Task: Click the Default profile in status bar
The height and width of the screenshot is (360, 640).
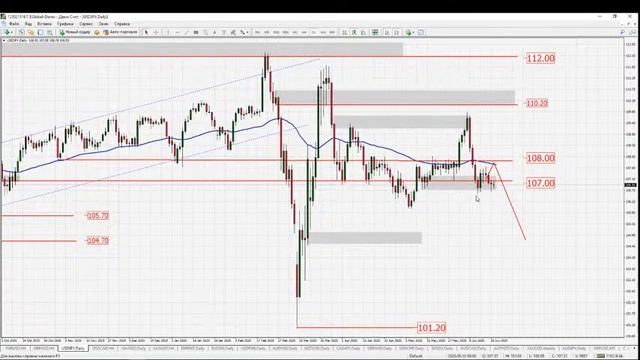Action: point(416,356)
